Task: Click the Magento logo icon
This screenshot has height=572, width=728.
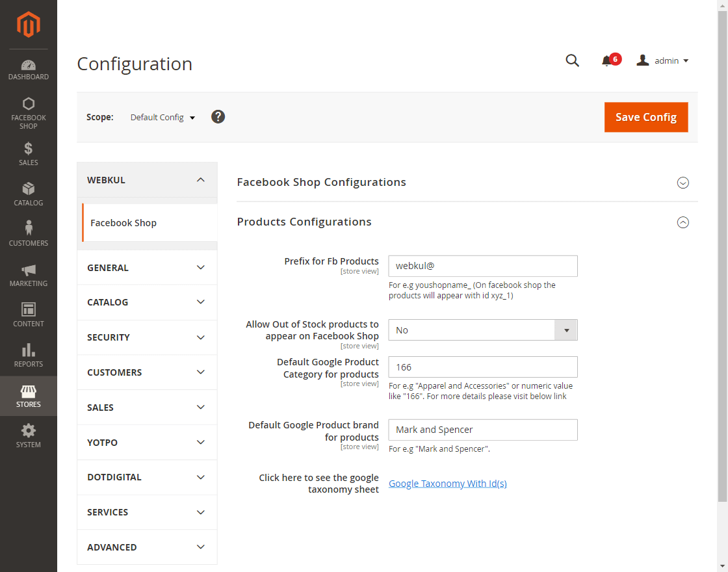Action: coord(29,25)
